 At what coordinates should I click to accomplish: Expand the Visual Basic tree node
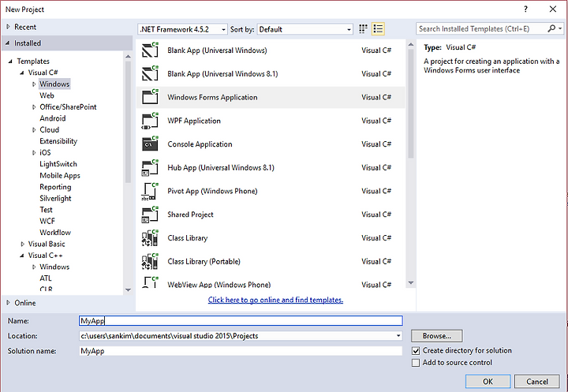(x=22, y=244)
